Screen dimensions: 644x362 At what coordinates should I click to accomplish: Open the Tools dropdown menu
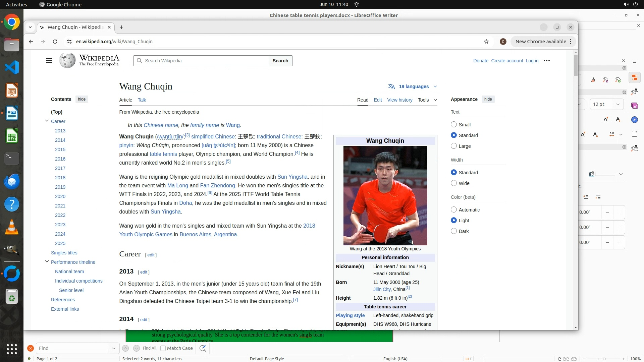click(427, 100)
